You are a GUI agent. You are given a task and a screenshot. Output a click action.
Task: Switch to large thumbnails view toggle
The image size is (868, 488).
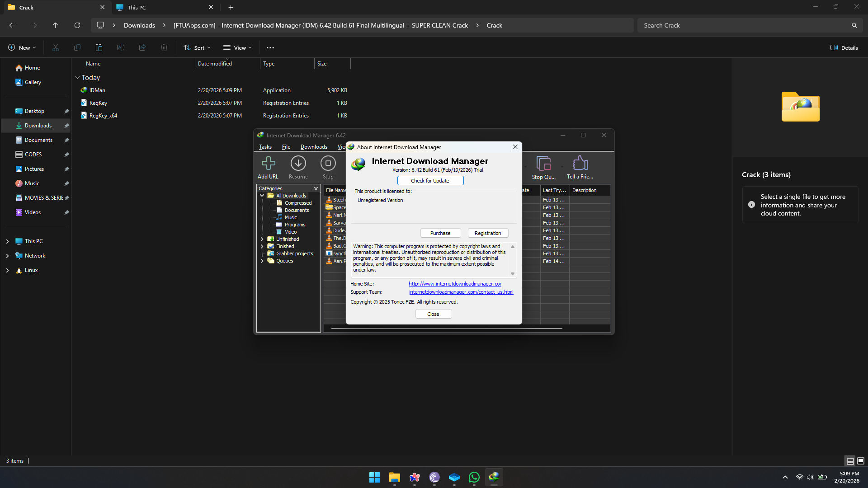click(x=861, y=461)
